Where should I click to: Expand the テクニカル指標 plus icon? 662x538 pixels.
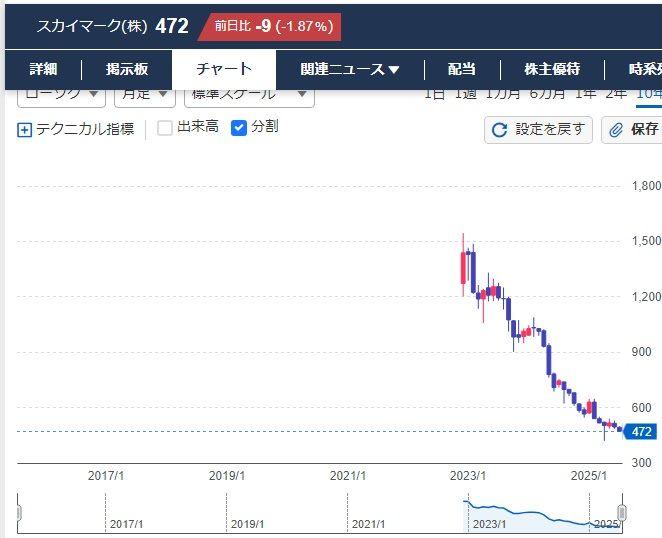(25, 129)
